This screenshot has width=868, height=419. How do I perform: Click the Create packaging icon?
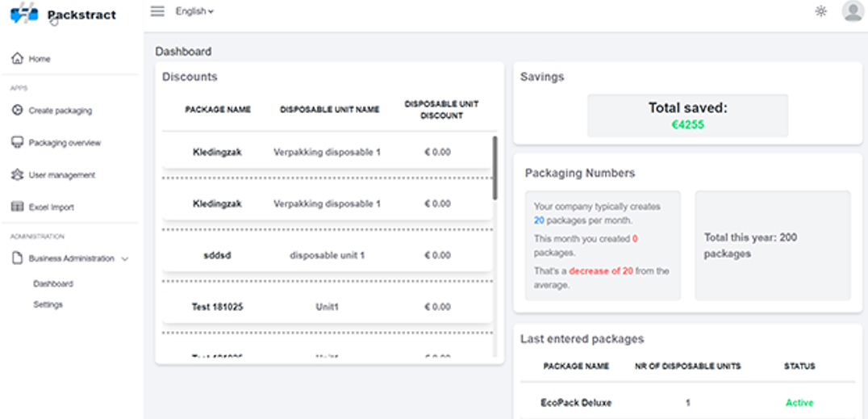(x=17, y=111)
